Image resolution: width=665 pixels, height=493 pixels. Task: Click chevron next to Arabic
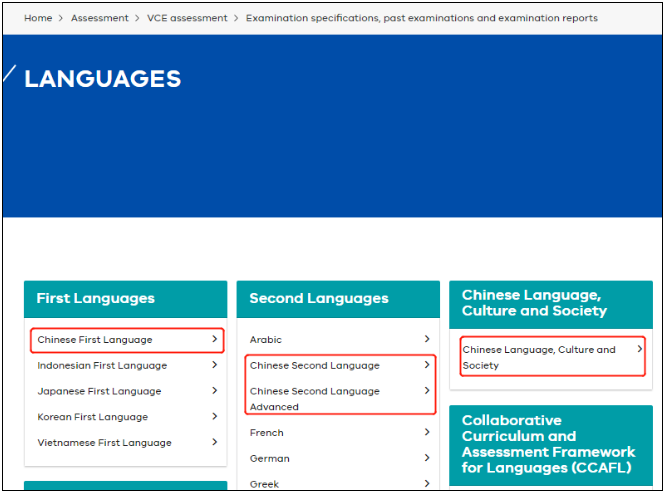click(427, 339)
